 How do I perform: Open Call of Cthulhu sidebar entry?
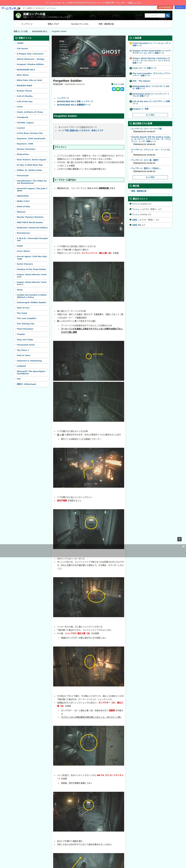click(25, 96)
